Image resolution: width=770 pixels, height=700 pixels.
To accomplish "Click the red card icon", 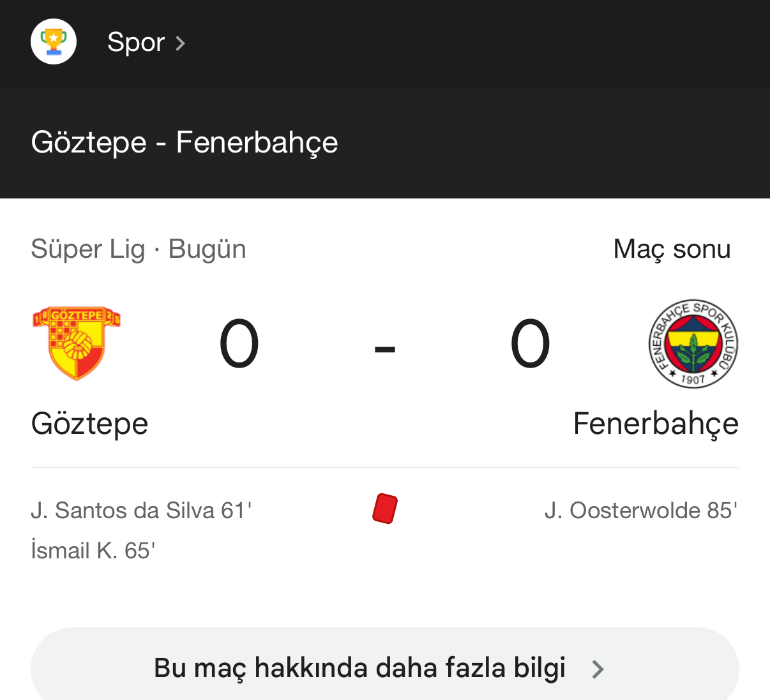I will coord(385,509).
